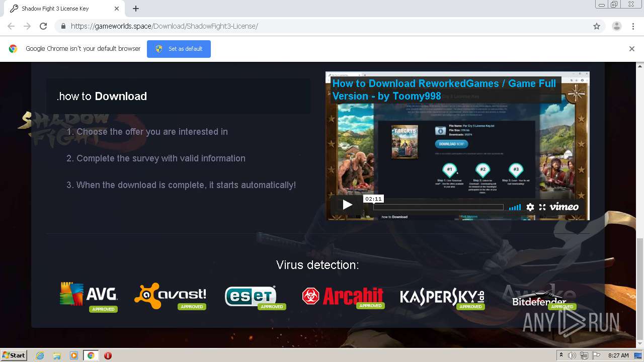Adjust the Vimeo volume bars
The height and width of the screenshot is (362, 644).
coord(515,207)
